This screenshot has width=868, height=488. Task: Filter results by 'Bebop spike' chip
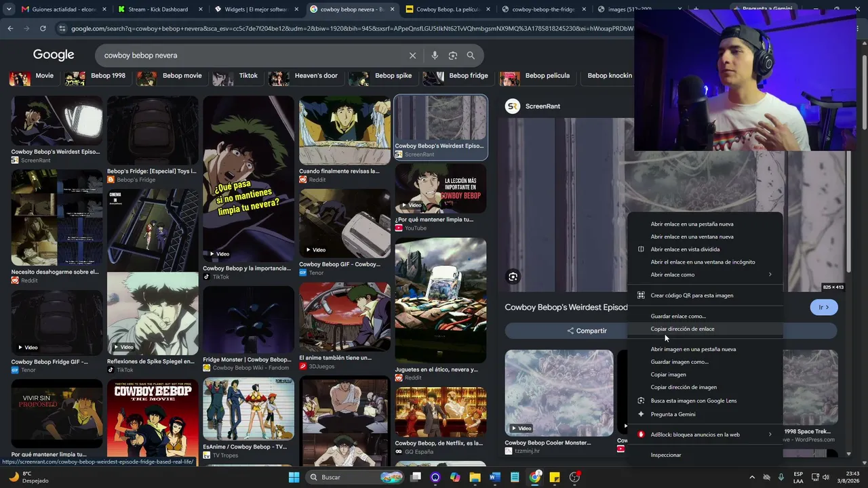click(384, 76)
